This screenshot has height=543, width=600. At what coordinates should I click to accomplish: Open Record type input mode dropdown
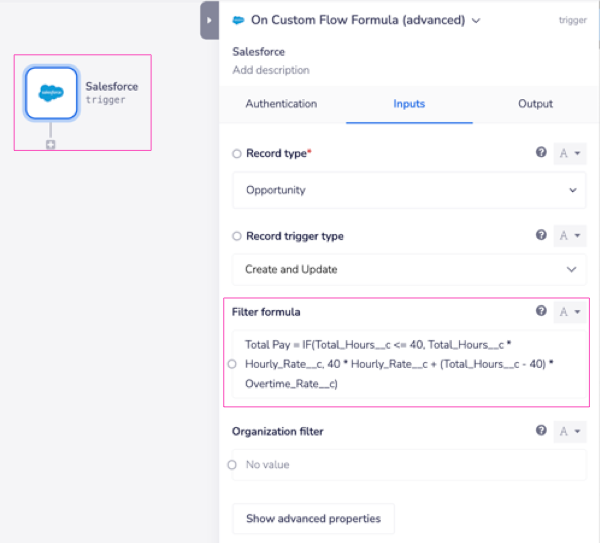click(570, 153)
